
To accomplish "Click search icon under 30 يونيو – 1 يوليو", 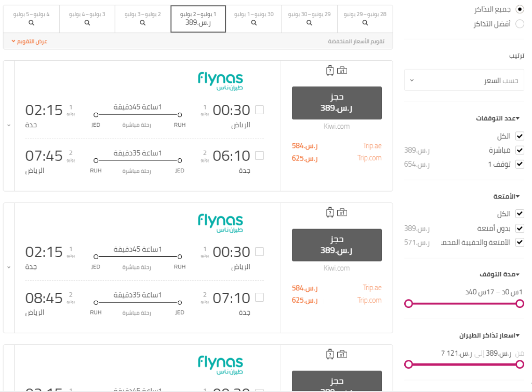I will click(254, 23).
